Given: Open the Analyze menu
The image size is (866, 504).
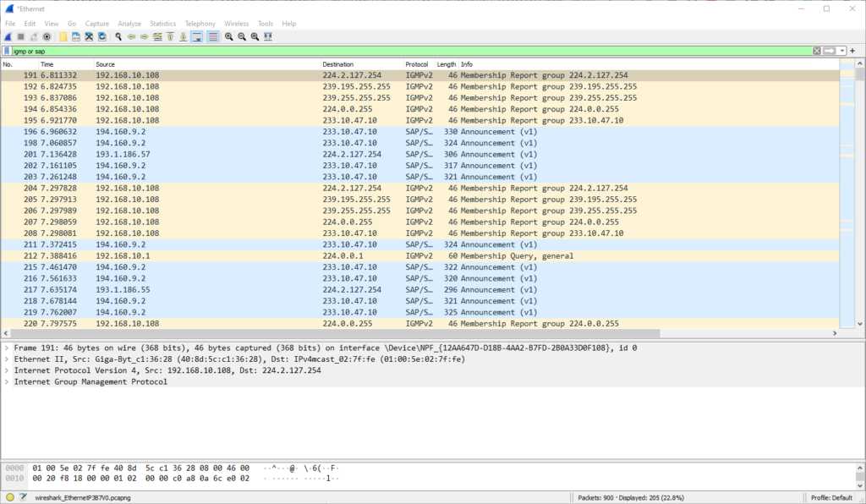Looking at the screenshot, I should tap(129, 23).
